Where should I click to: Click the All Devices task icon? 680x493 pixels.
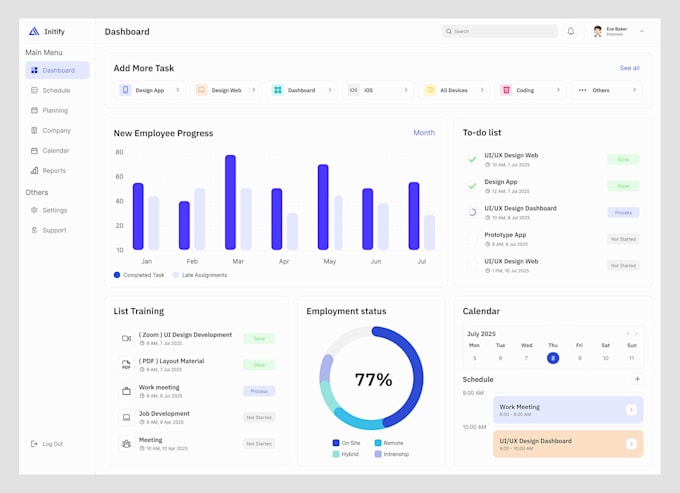click(430, 90)
